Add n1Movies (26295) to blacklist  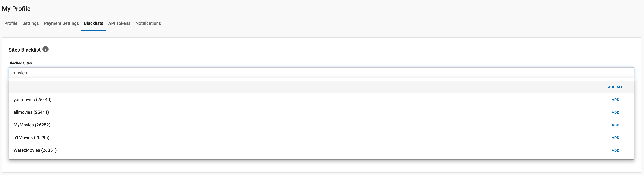tap(615, 138)
